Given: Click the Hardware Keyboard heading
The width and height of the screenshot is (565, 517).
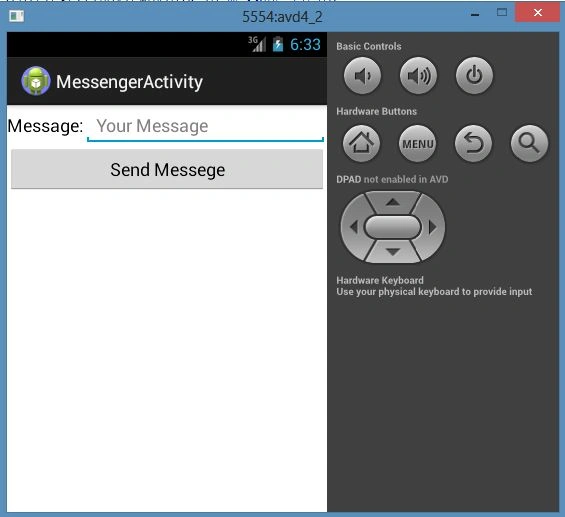Looking at the screenshot, I should [x=380, y=280].
